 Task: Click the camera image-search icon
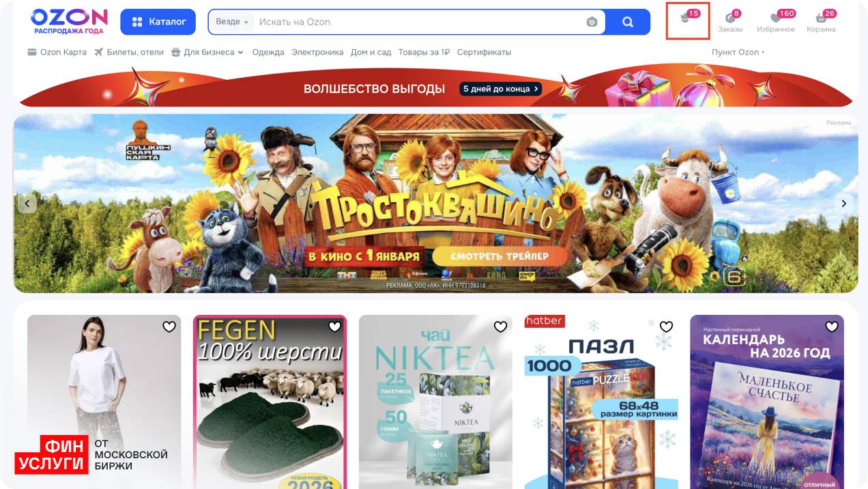click(x=592, y=22)
